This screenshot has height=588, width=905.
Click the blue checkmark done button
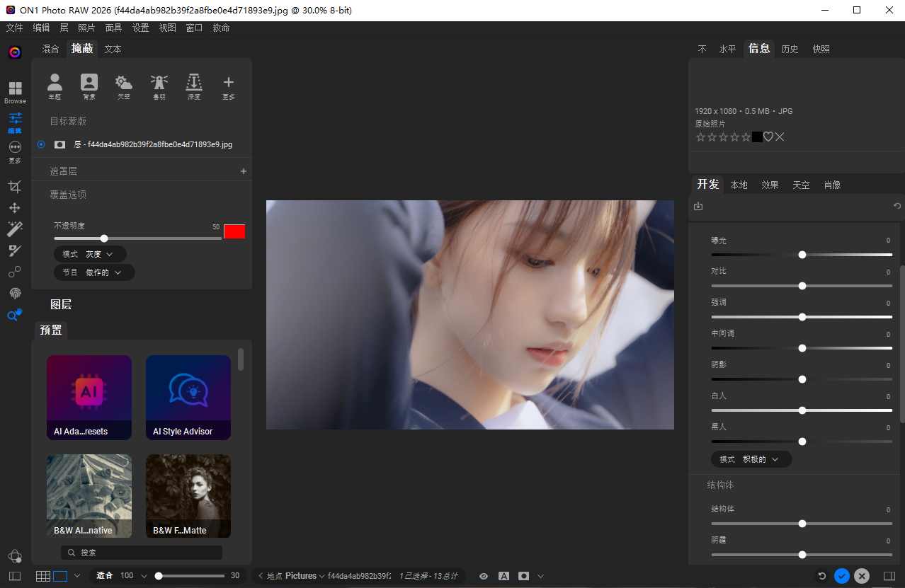(841, 576)
